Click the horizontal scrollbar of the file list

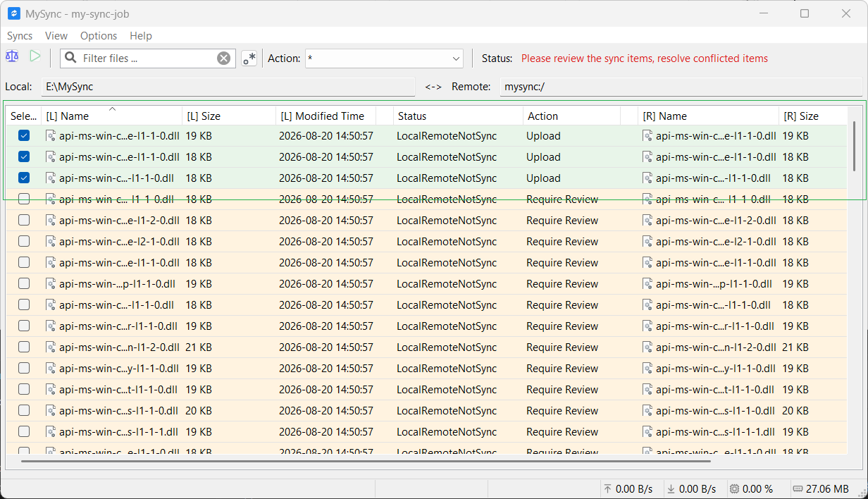tap(366, 461)
